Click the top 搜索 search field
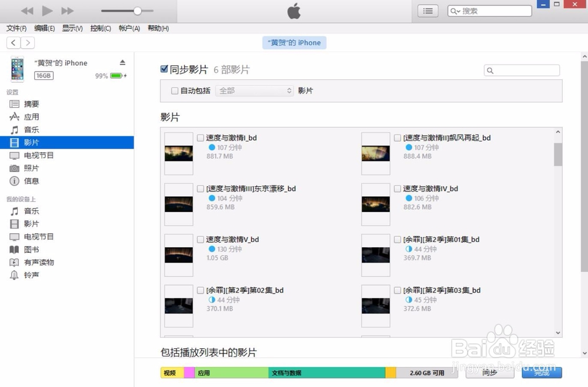 [x=489, y=11]
